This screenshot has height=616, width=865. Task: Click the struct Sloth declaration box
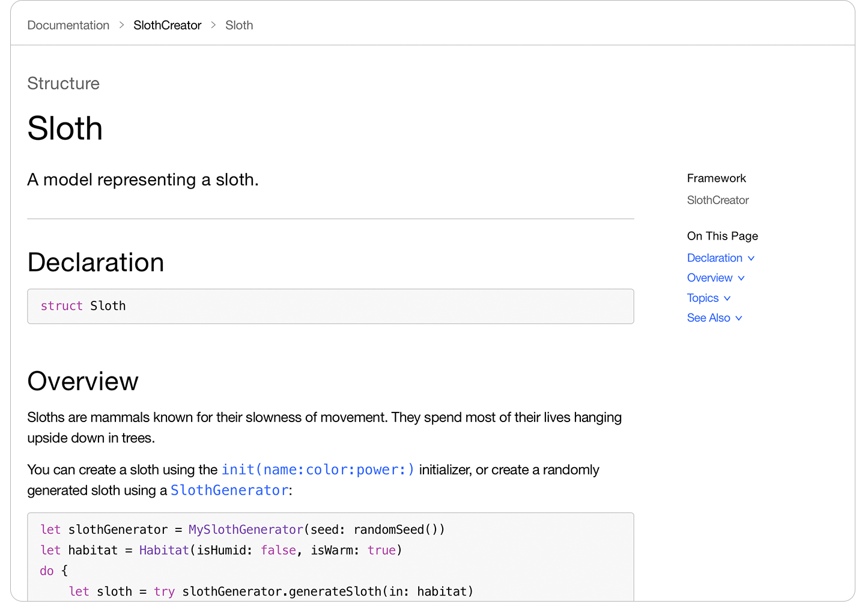[x=330, y=306]
